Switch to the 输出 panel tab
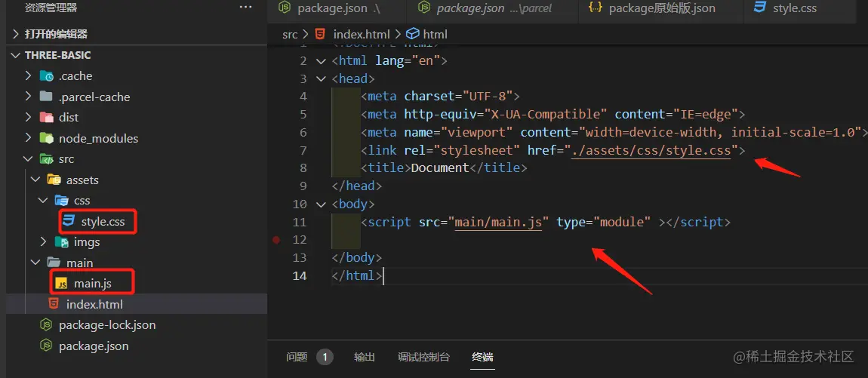This screenshot has width=868, height=378. click(x=365, y=357)
